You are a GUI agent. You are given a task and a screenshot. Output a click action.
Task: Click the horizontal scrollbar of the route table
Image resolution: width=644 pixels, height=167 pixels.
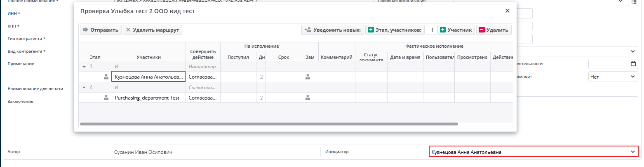(269, 123)
